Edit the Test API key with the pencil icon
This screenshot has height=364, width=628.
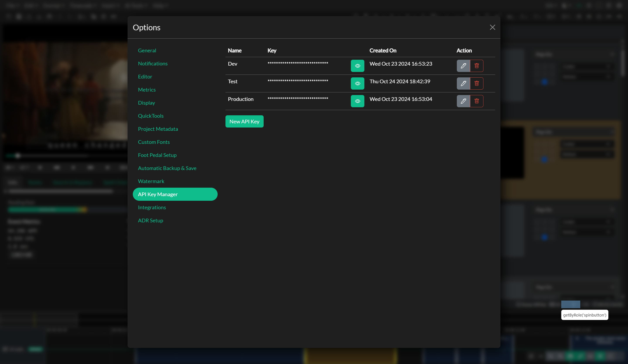coord(463,83)
